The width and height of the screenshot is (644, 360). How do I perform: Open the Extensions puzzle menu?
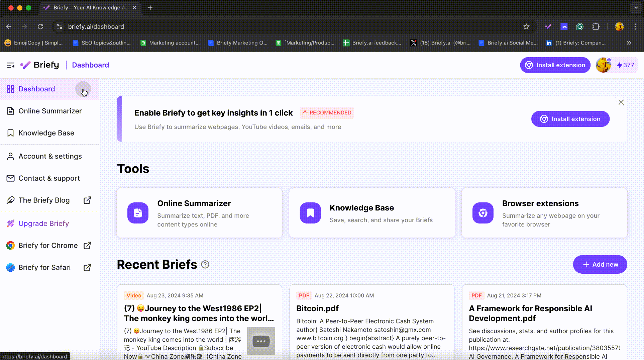click(596, 26)
